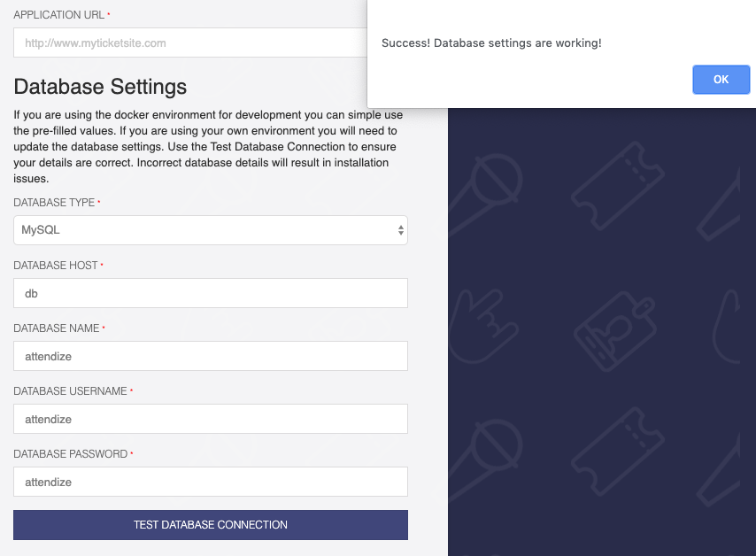Image resolution: width=756 pixels, height=556 pixels.
Task: Click the success message text in alert
Action: (491, 42)
